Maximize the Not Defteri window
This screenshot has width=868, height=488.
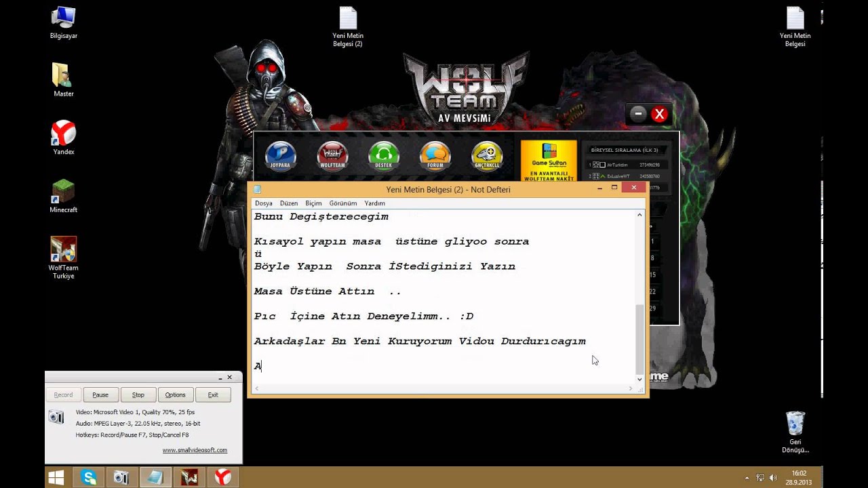click(614, 188)
